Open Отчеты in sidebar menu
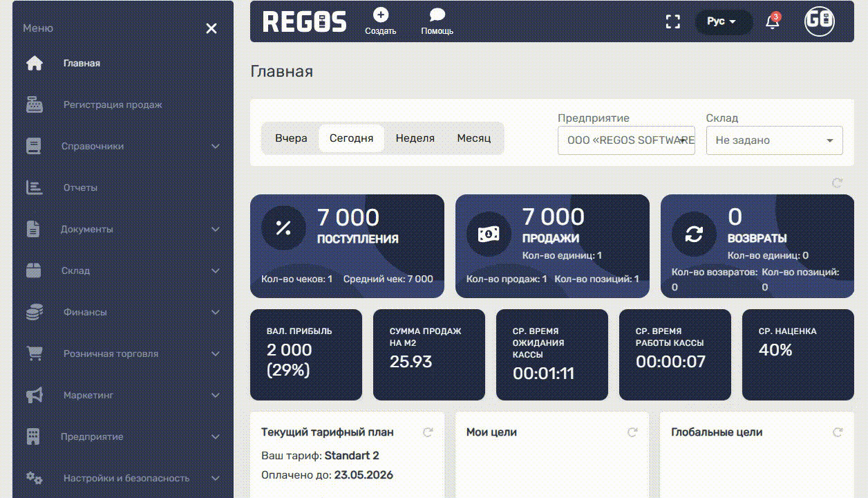This screenshot has width=868, height=498. (x=80, y=188)
